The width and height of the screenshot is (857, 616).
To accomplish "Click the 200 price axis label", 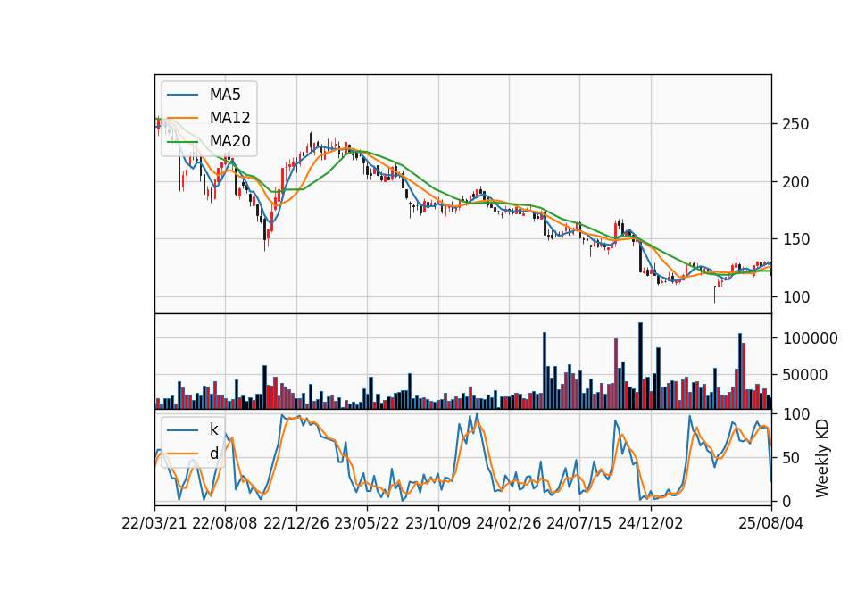I will [x=795, y=182].
